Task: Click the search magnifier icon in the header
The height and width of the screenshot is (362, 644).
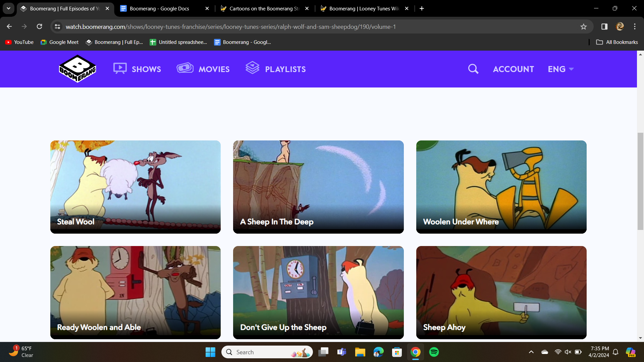Action: pyautogui.click(x=473, y=69)
